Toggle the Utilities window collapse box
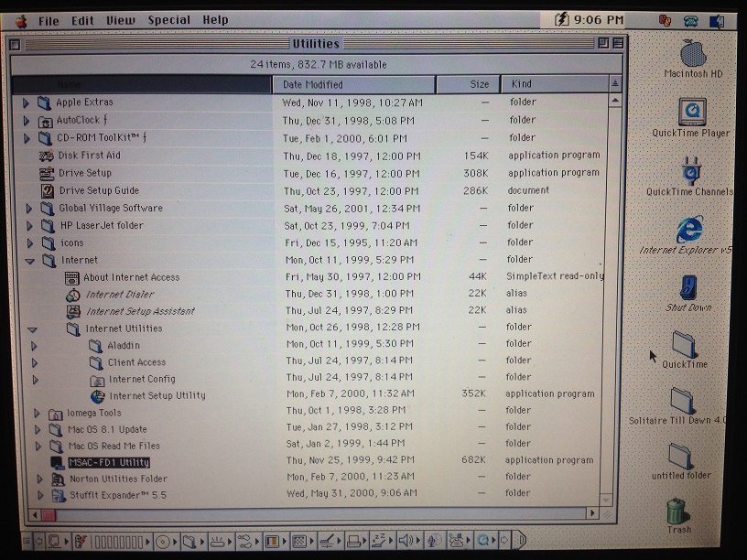The height and width of the screenshot is (560, 747). pos(618,43)
